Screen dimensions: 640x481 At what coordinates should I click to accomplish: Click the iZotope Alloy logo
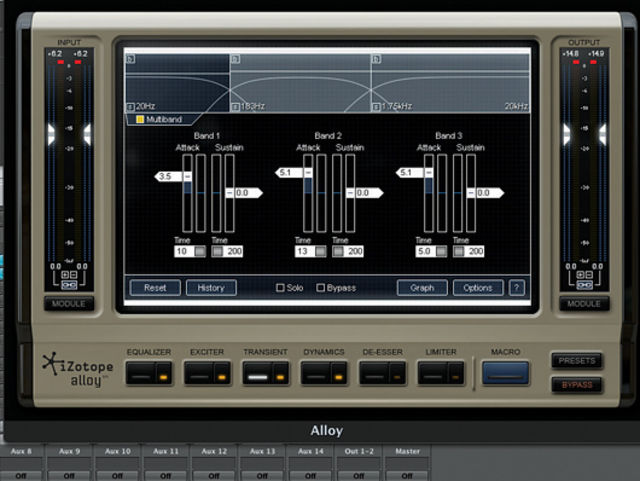(x=78, y=370)
